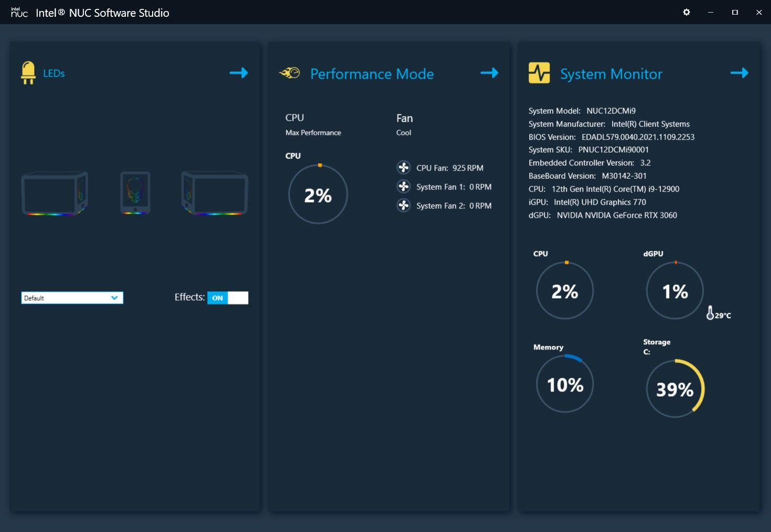Click the Effects: label
The image size is (771, 532).
point(189,297)
